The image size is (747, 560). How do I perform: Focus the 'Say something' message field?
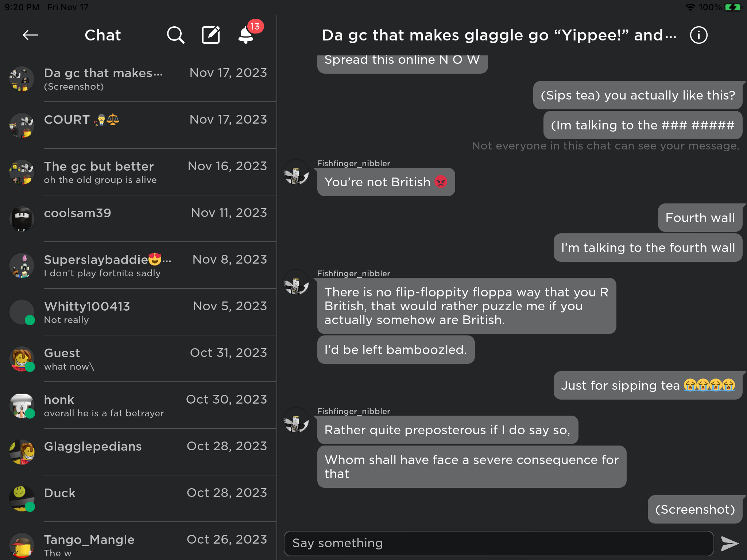498,543
